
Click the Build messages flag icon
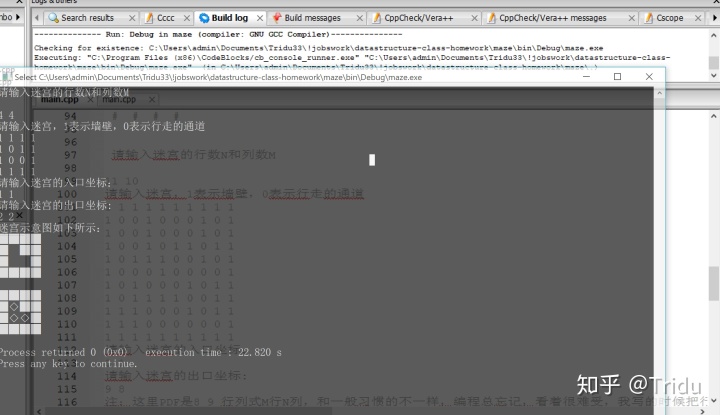pos(276,18)
